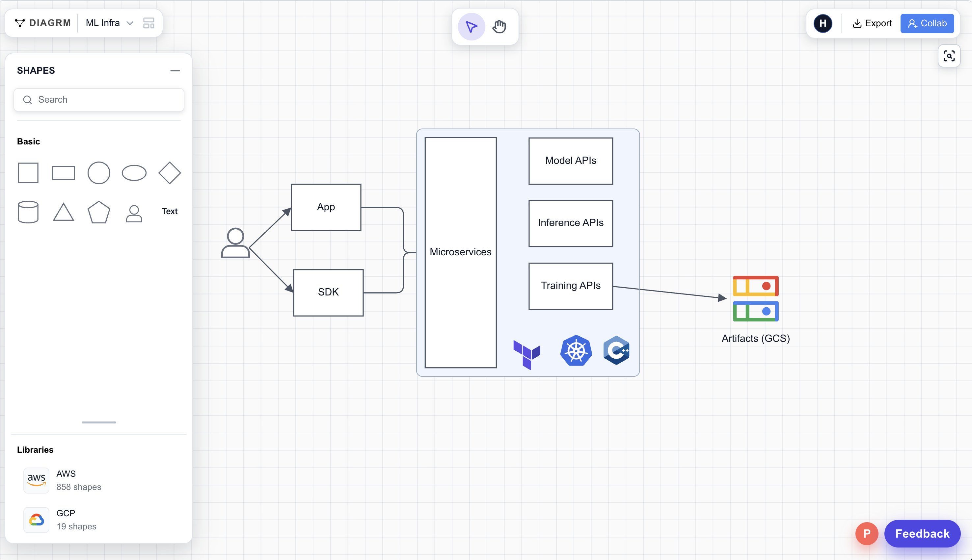This screenshot has width=972, height=560.
Task: Click the zoom-to-fit icon
Action: tap(949, 56)
